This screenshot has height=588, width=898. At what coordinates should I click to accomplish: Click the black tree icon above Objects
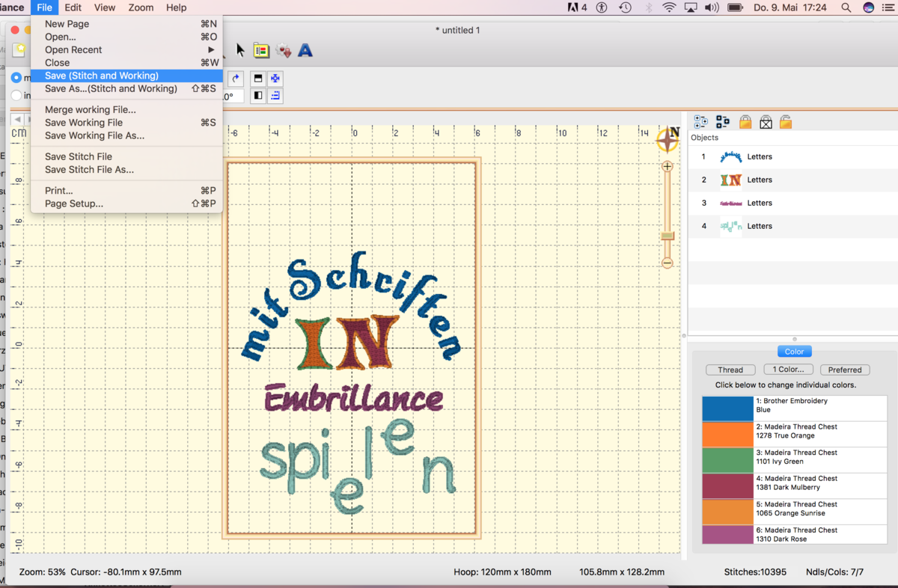tap(722, 122)
